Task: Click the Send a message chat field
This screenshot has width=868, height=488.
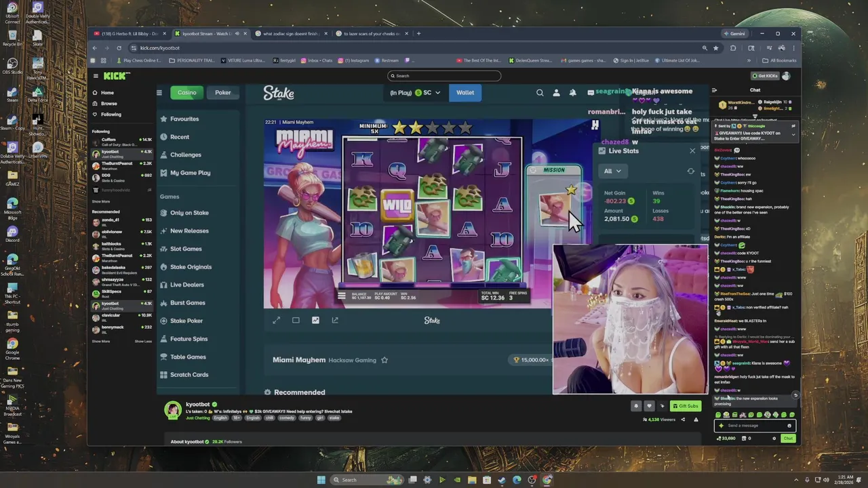Action: click(x=754, y=426)
